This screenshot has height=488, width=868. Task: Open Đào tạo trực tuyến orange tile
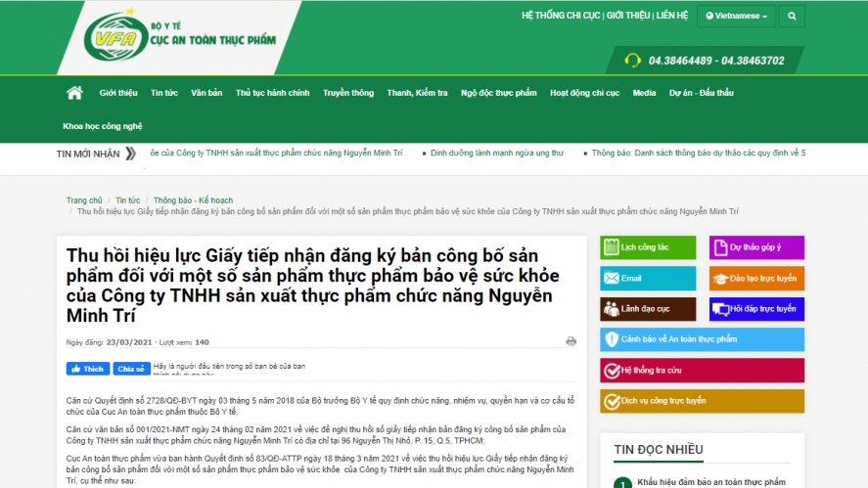(x=756, y=279)
